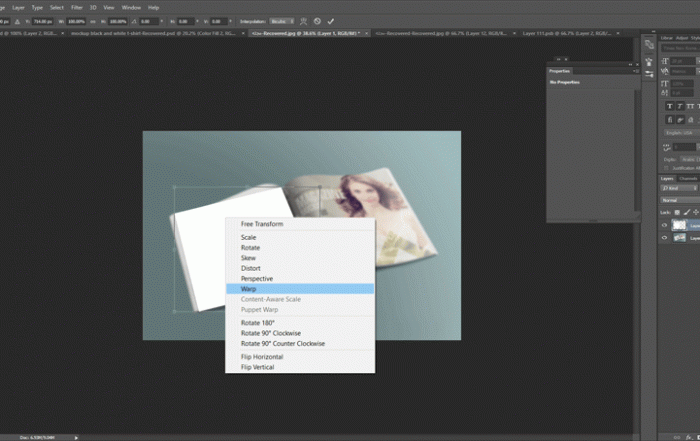700x441 pixels.
Task: Click the vertical scale icon in Character panel
Action: (x=665, y=83)
